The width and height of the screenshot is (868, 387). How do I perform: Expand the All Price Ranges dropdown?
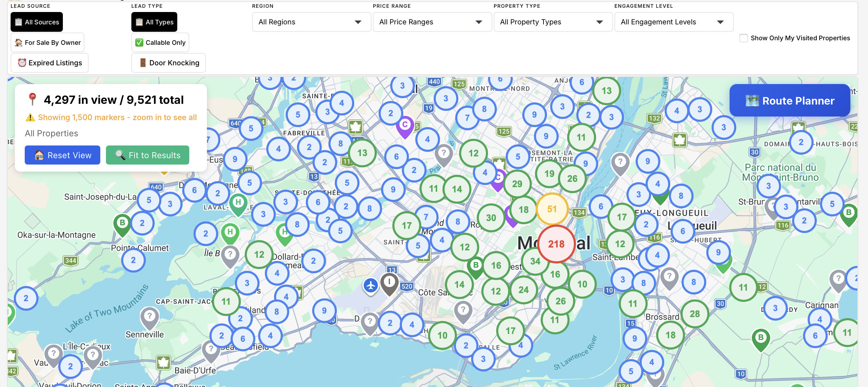[432, 22]
